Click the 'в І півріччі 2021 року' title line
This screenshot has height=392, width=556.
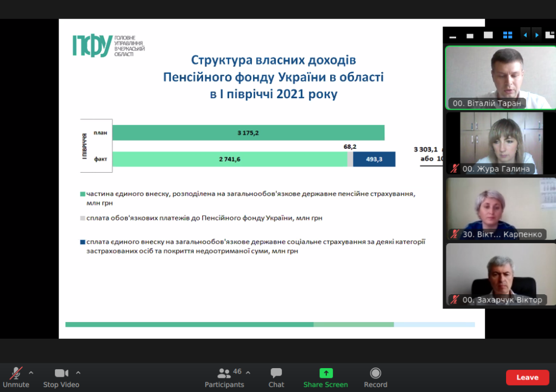pos(274,94)
